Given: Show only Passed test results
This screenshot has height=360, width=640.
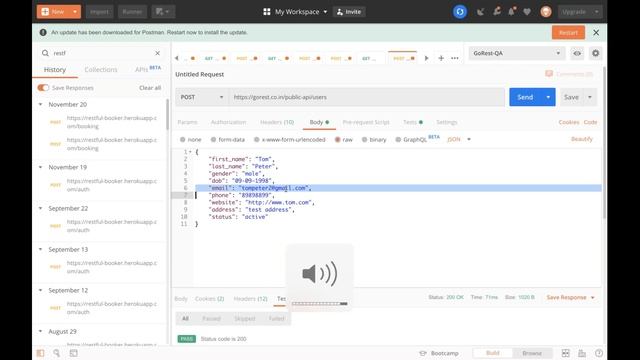Looking at the screenshot, I should 211,318.
